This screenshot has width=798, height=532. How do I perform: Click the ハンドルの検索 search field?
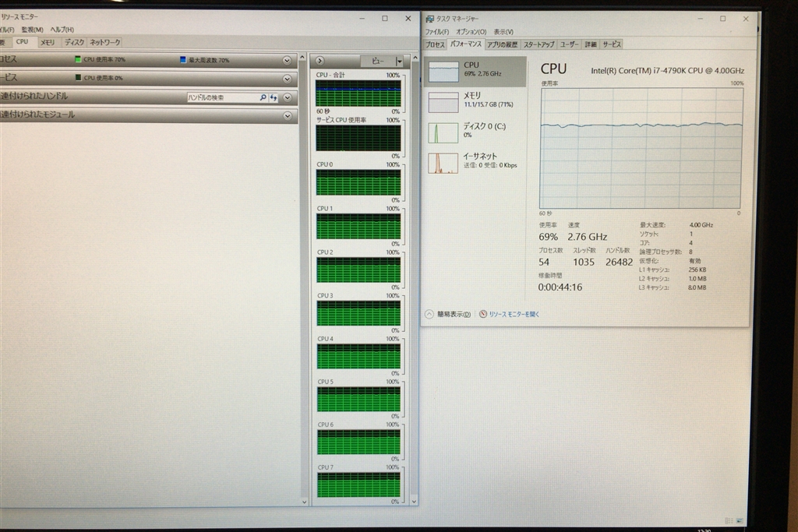(222, 97)
